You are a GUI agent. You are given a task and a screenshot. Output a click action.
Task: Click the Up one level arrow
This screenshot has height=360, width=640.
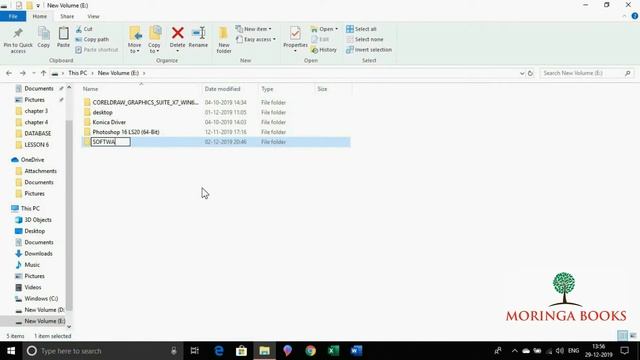[43, 73]
